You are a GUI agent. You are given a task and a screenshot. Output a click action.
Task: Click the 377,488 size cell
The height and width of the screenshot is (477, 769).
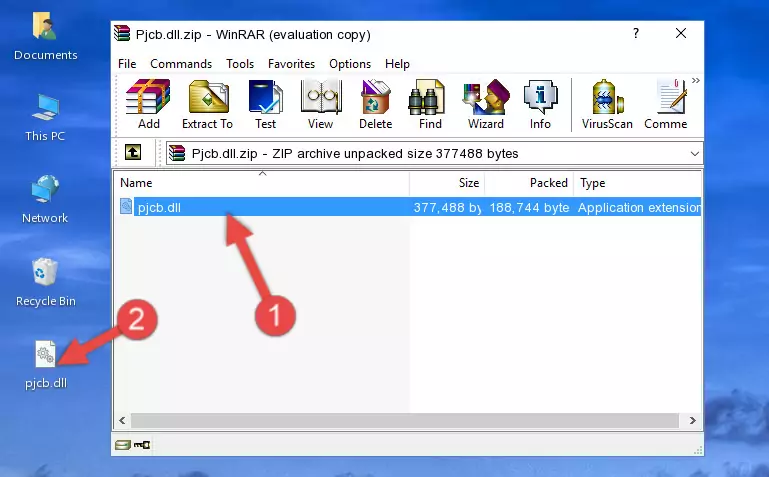[x=447, y=207]
